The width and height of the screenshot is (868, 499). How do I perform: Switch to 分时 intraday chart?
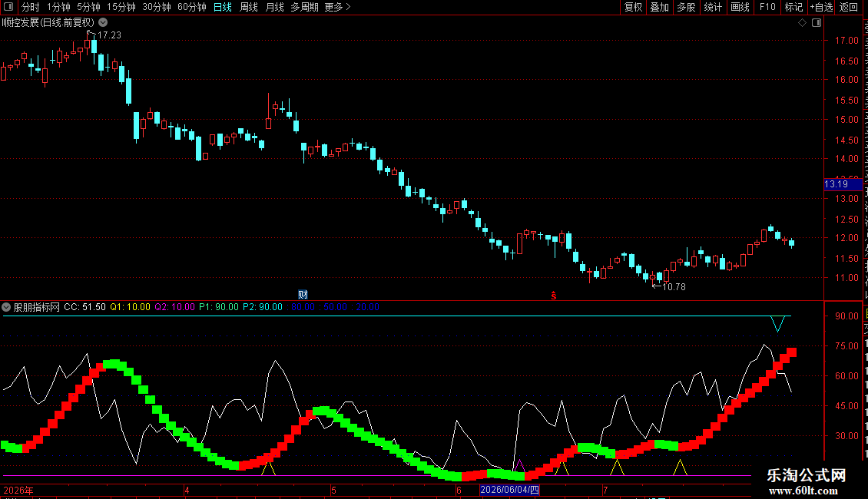click(x=31, y=7)
